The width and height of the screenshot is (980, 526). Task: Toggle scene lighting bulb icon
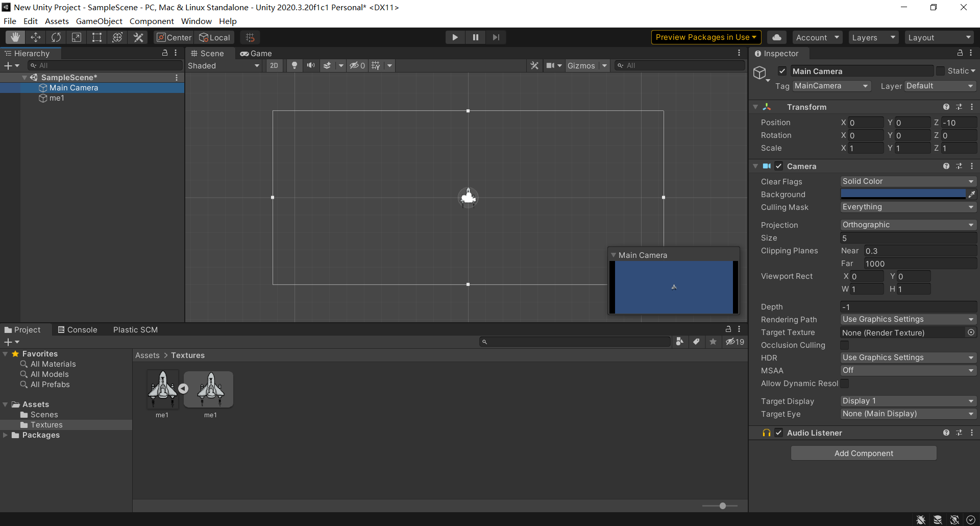pos(295,65)
